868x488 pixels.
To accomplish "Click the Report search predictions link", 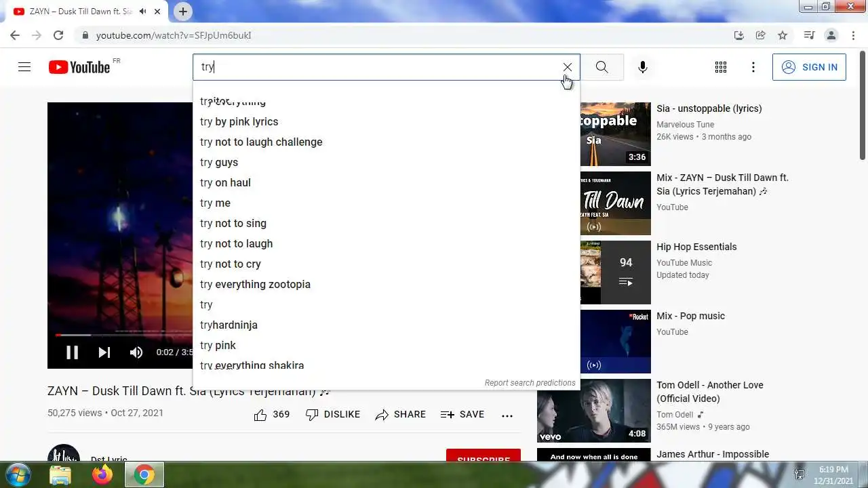I will pos(530,383).
